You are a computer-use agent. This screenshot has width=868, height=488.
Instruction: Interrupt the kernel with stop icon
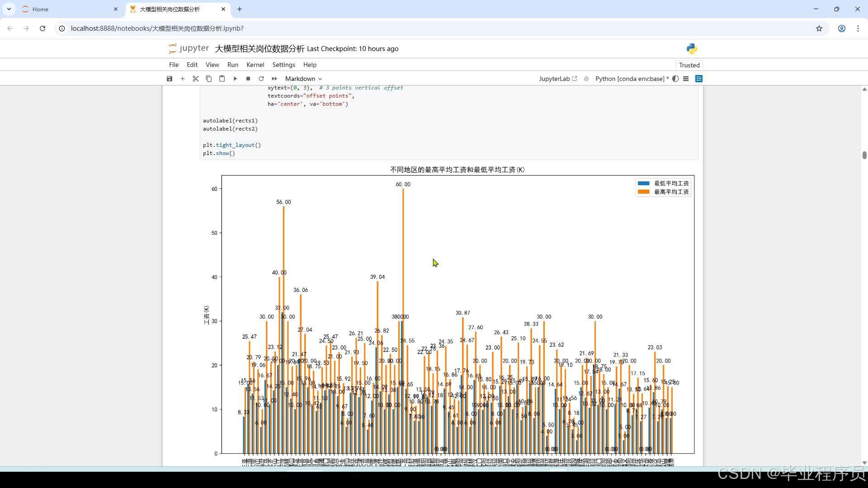pyautogui.click(x=248, y=79)
